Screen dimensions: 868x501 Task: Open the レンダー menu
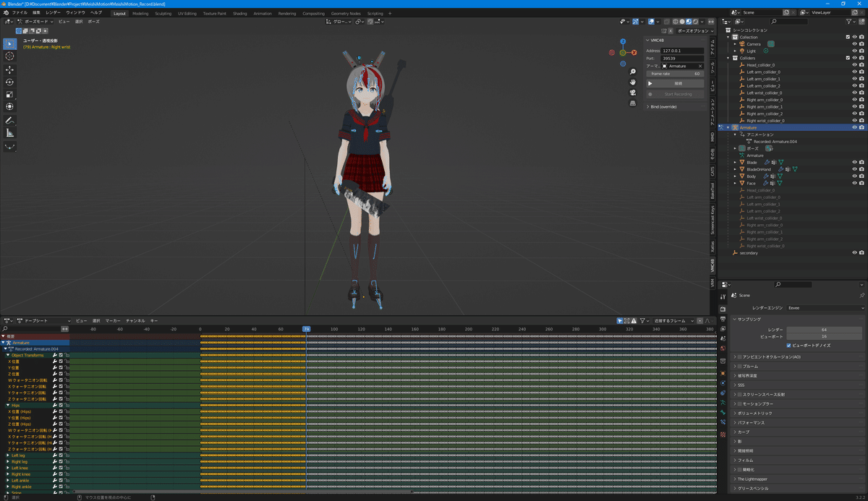[x=54, y=13]
